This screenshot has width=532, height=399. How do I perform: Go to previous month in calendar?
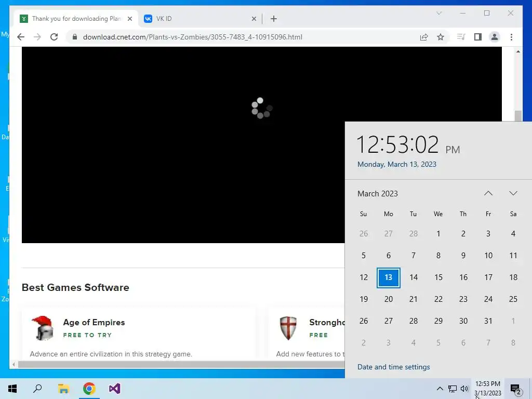(488, 193)
